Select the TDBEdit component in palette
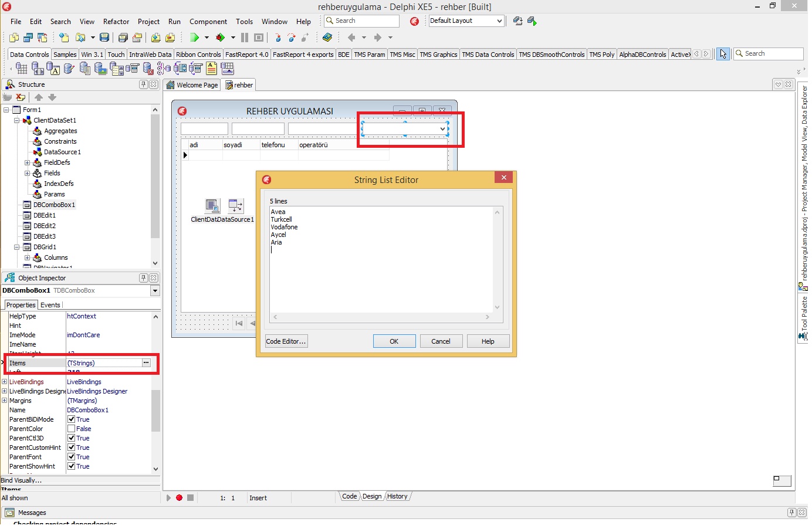 click(69, 69)
